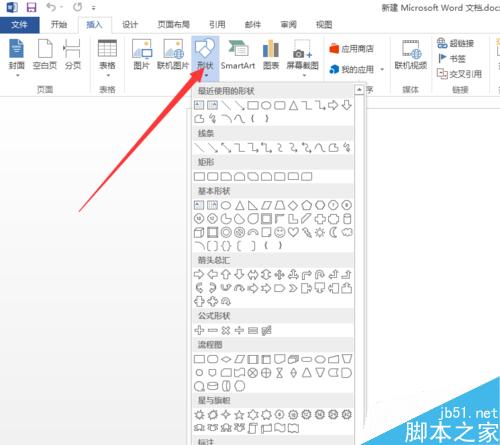This screenshot has height=445, width=500.
Task: Click the Save icon in quick access toolbar
Action: pyautogui.click(x=31, y=7)
